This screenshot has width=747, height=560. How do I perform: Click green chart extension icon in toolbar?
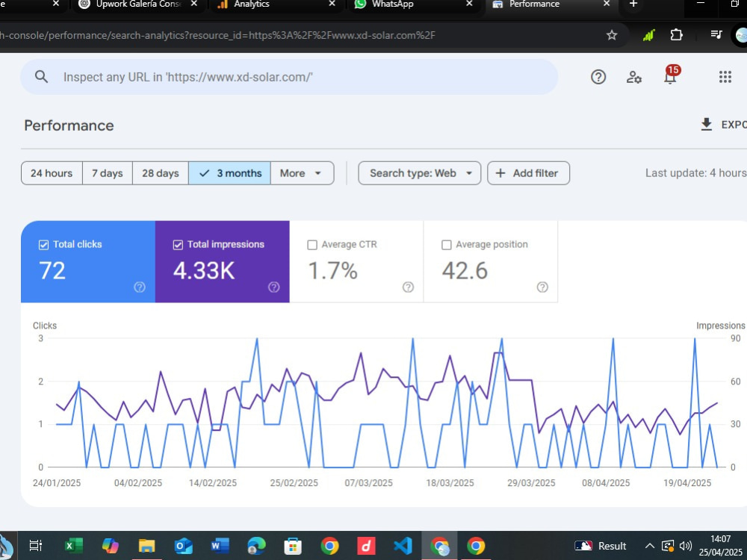click(x=648, y=35)
